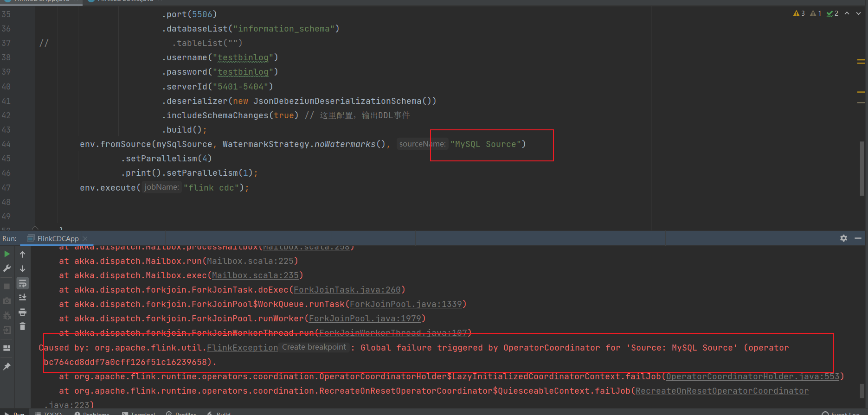This screenshot has height=415, width=868.
Task: Rerun FlinkCDCApp with the green play icon
Action: pos(7,254)
